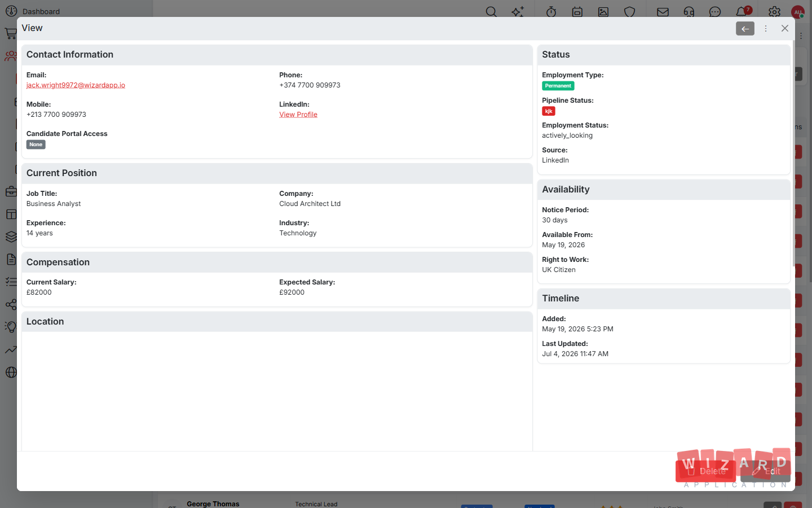Open the document file sidebar icon

click(11, 259)
